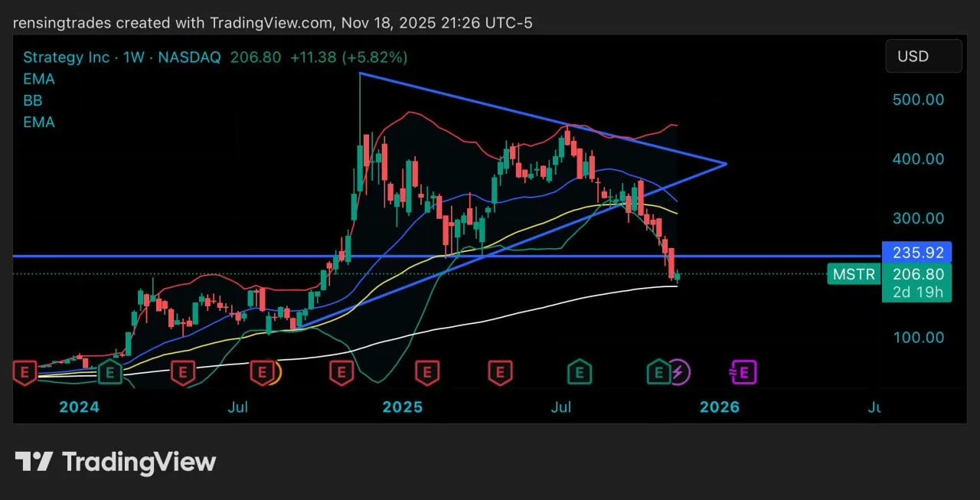Screen dimensions: 980x500
Task: Click the 206.80 current price label
Action: [916, 274]
